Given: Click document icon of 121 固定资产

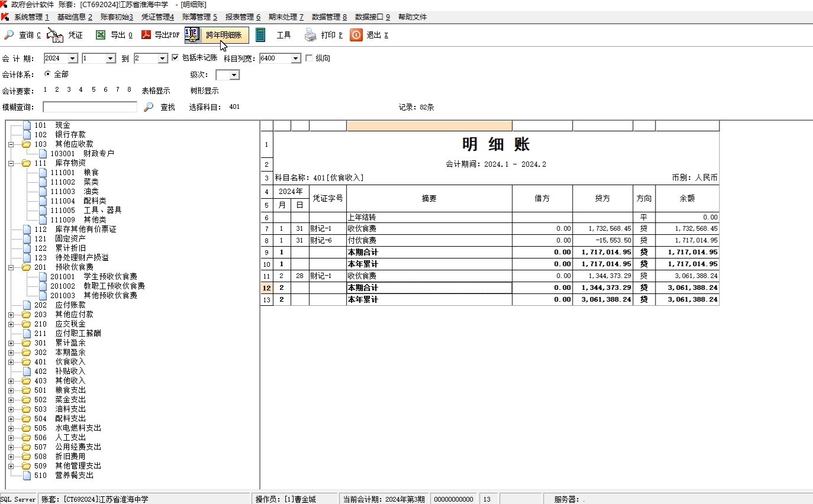Looking at the screenshot, I should (x=27, y=239).
